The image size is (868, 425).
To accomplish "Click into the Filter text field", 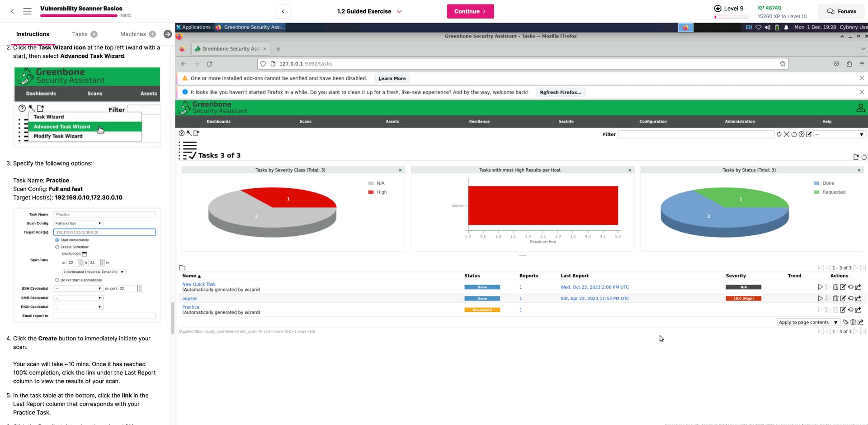I will click(695, 134).
